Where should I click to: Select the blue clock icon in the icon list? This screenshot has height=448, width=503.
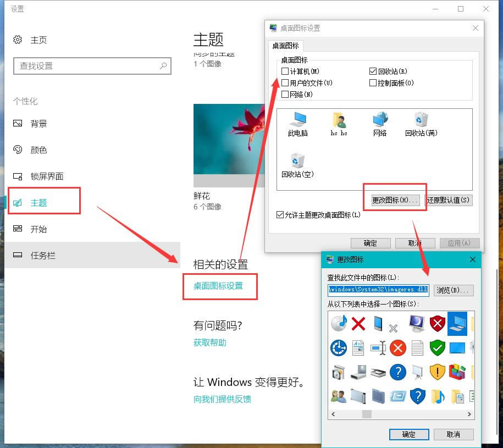[x=338, y=348]
